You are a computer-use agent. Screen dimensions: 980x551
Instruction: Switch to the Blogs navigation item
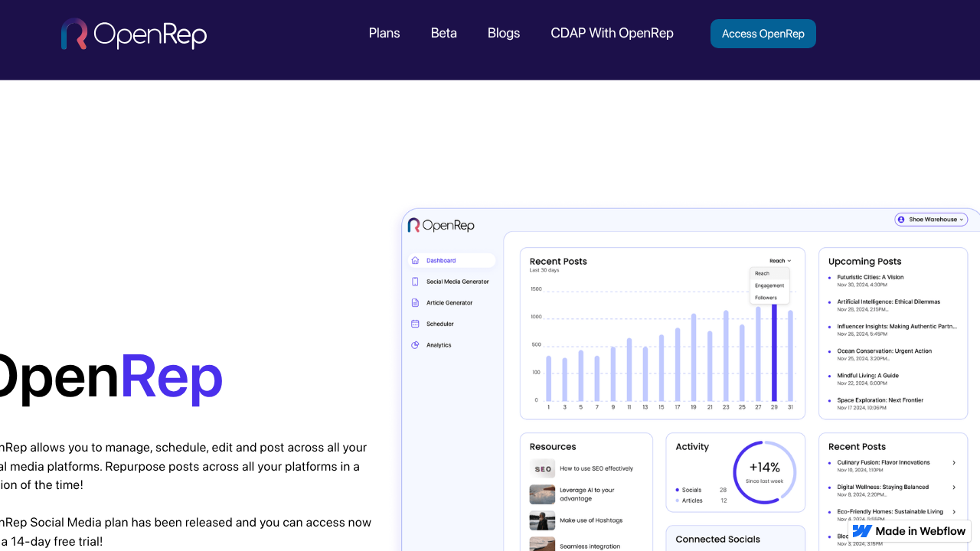503,33
